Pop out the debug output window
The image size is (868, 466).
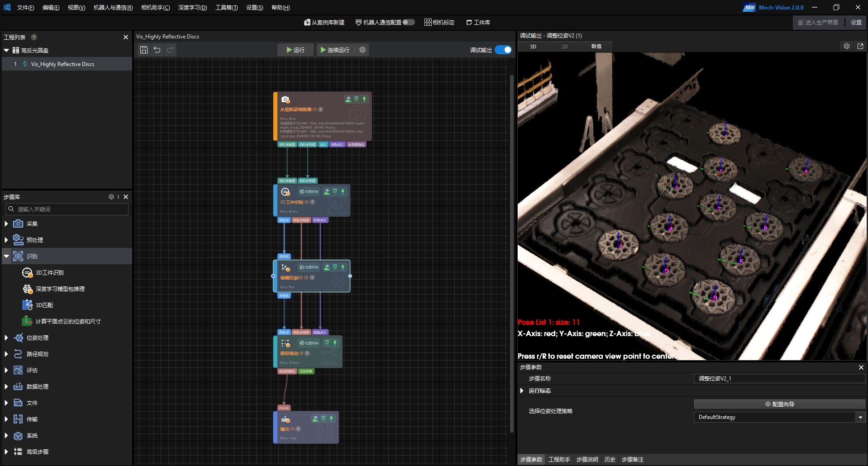coord(860,46)
